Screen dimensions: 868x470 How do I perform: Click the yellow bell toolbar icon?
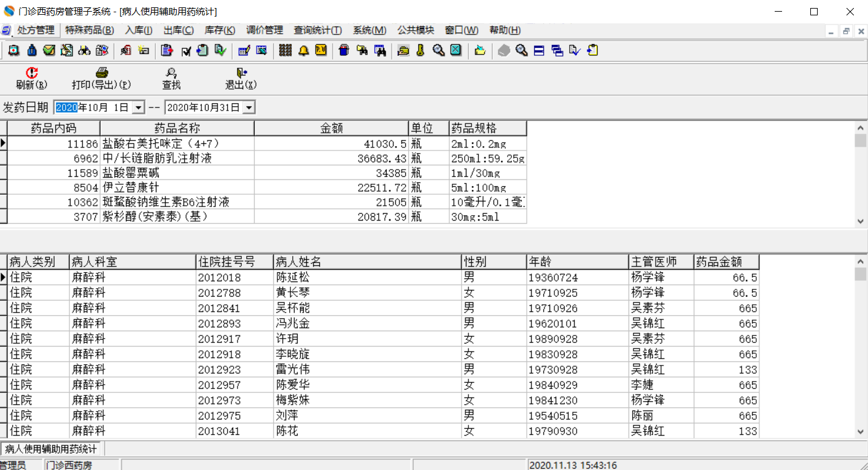click(303, 50)
